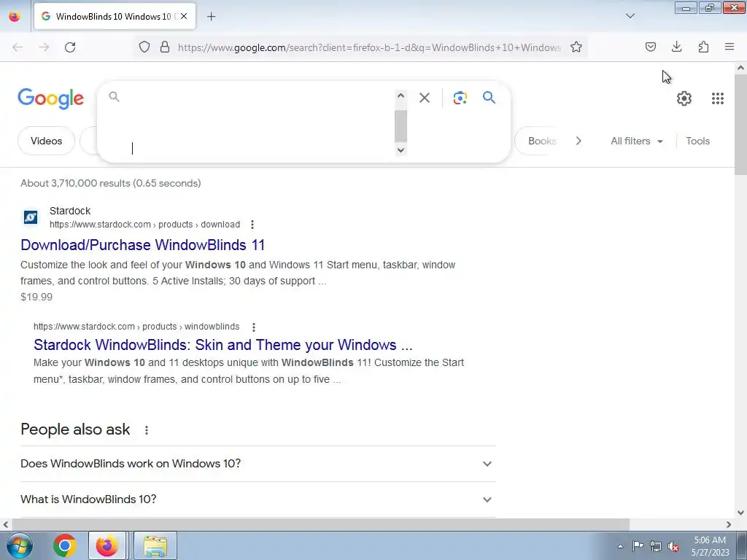Image resolution: width=747 pixels, height=560 pixels.
Task: Go back to previous page
Action: click(18, 47)
